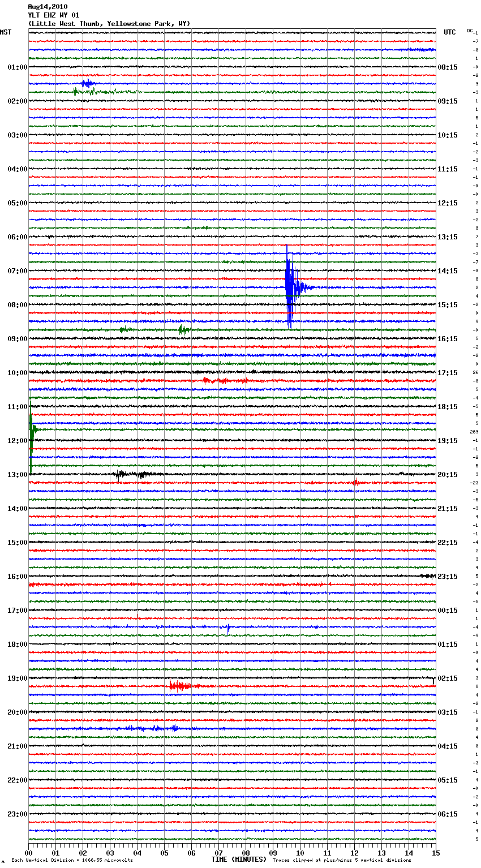Click the 22:15 UTC time label
This screenshot has width=481, height=868.
click(x=448, y=543)
